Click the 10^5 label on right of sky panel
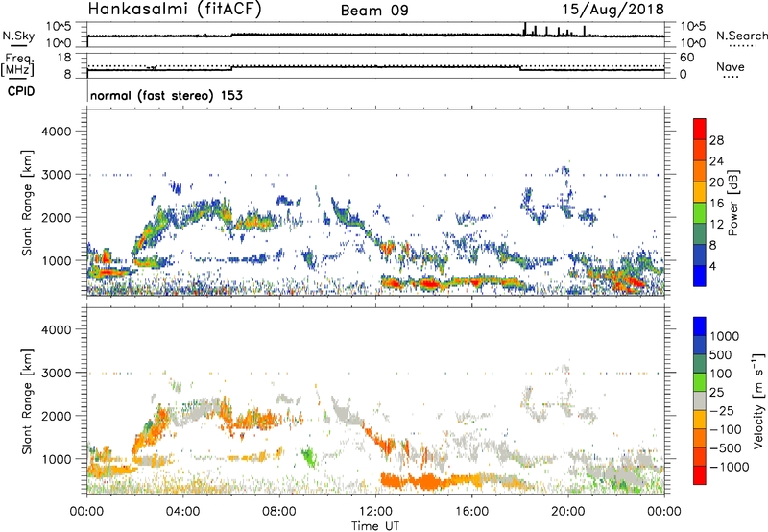The width and height of the screenshot is (768, 532). [692, 26]
